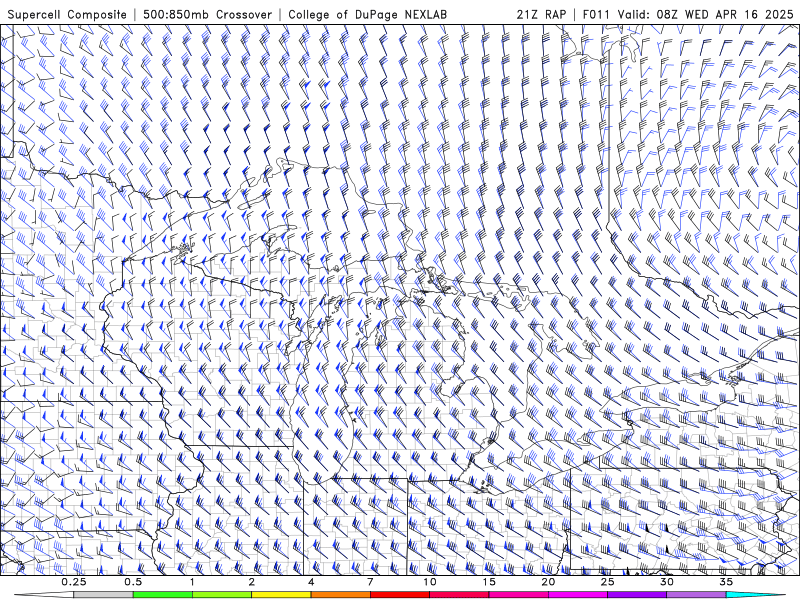This screenshot has width=800, height=600.
Task: Click the purple color bar segment (25–30)
Action: click(637, 595)
